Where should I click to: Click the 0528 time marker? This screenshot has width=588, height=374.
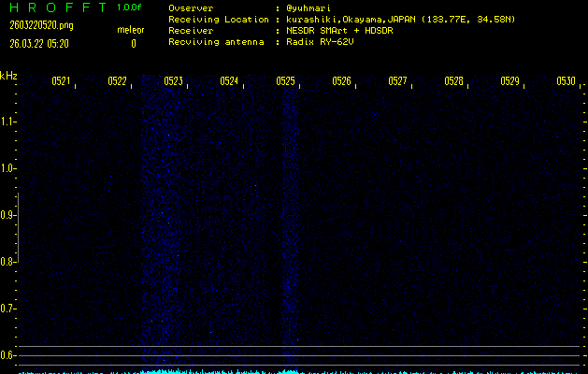coord(453,81)
